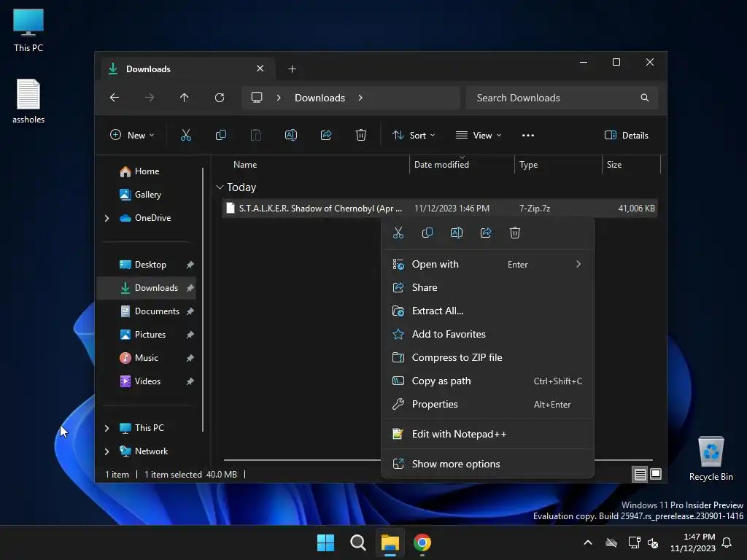Unpin Videos from Quick access

coord(190,381)
